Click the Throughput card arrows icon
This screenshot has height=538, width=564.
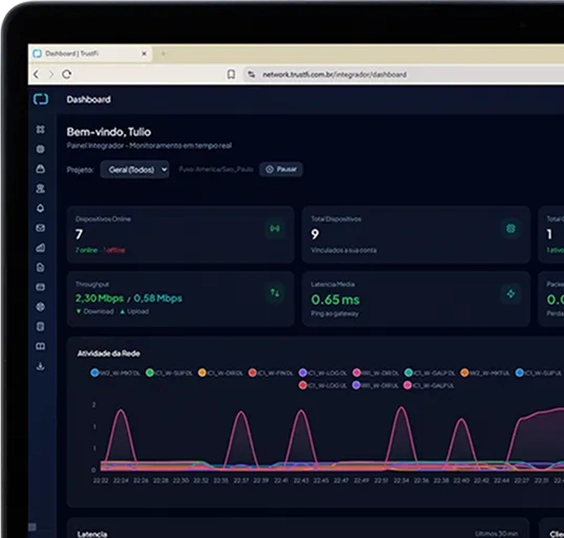(275, 293)
